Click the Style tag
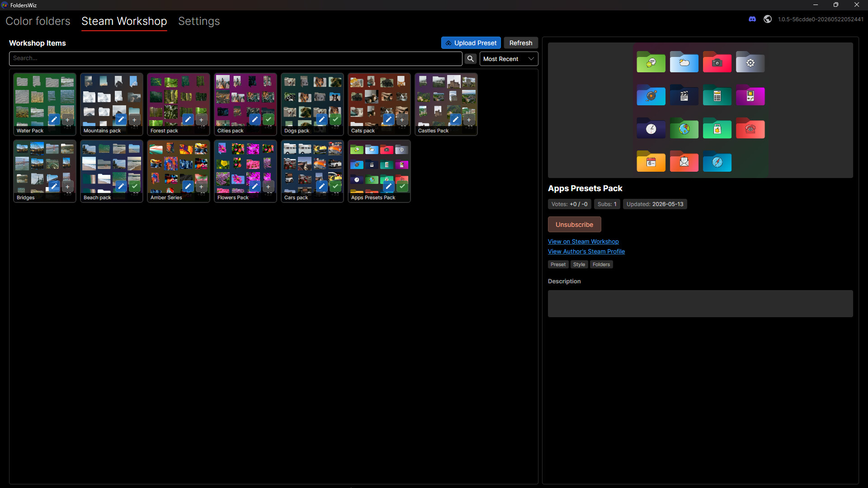 [x=579, y=264]
